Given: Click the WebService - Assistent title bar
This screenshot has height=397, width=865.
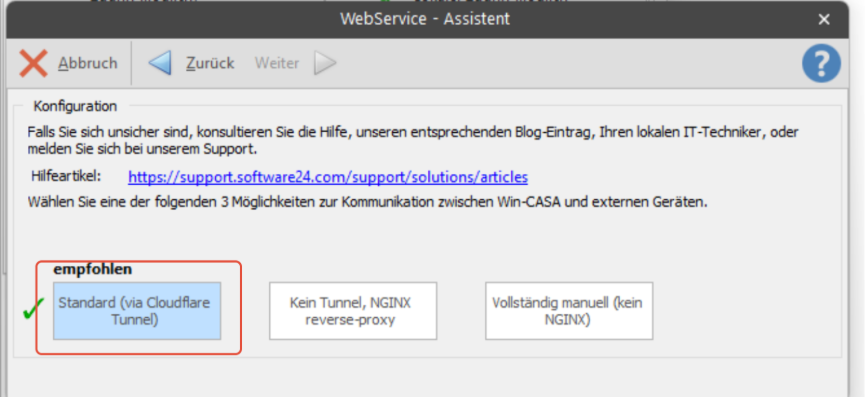Looking at the screenshot, I should tap(425, 19).
